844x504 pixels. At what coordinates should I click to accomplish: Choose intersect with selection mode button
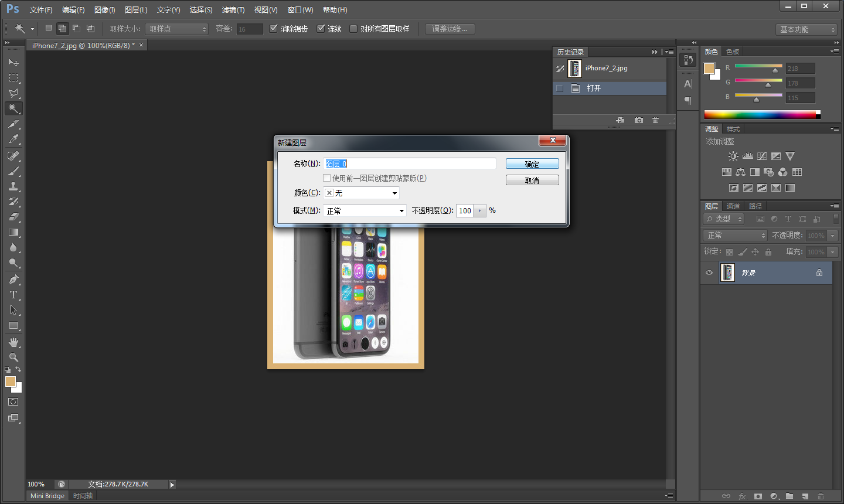(90, 28)
